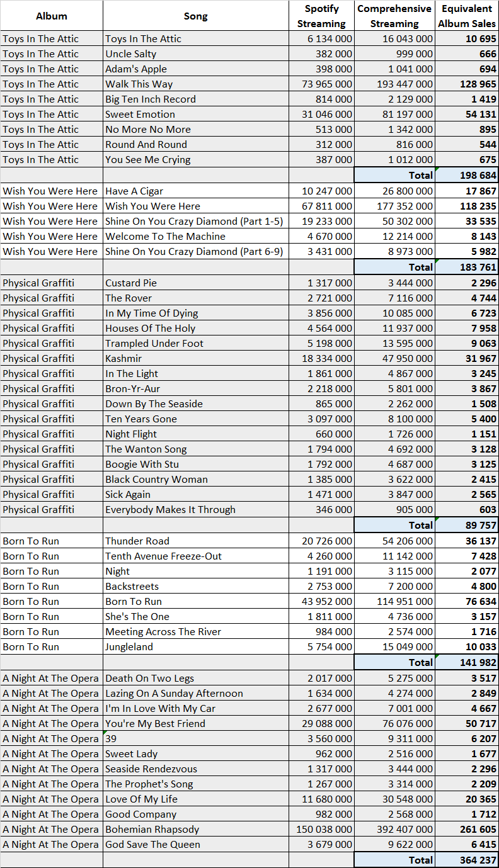Click Born To Run total 141 982
The height and width of the screenshot is (868, 499).
tap(467, 662)
